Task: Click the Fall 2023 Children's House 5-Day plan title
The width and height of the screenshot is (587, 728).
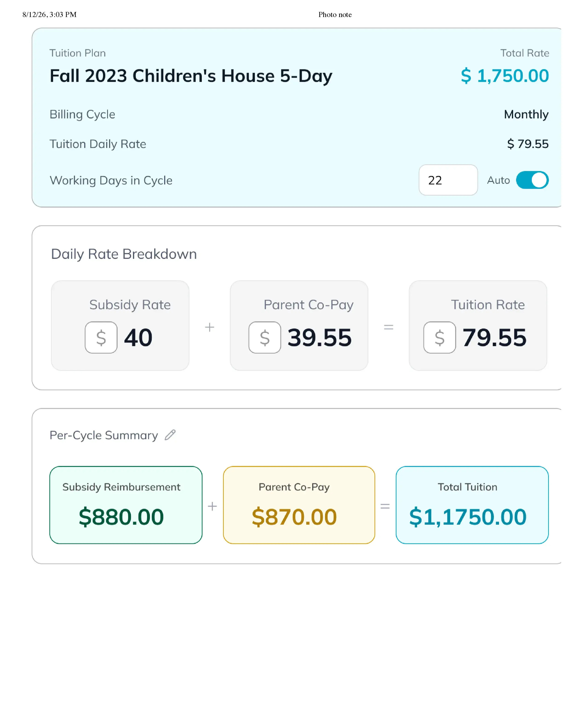Action: (x=191, y=76)
